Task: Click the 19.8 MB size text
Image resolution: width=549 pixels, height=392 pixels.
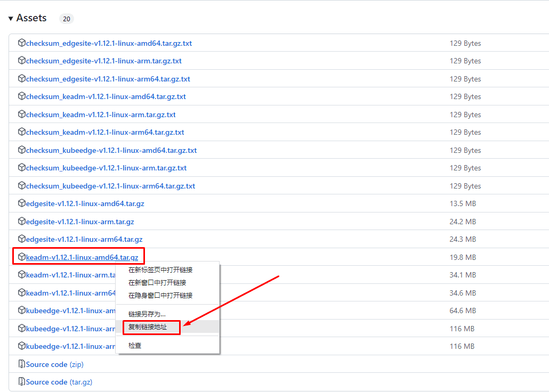Action: click(x=463, y=258)
